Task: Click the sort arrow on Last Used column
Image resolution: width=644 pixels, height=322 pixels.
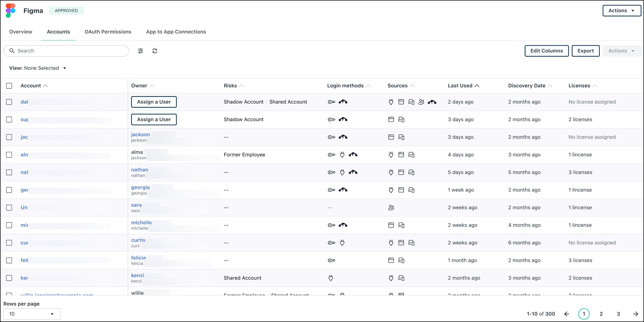Action: (477, 86)
